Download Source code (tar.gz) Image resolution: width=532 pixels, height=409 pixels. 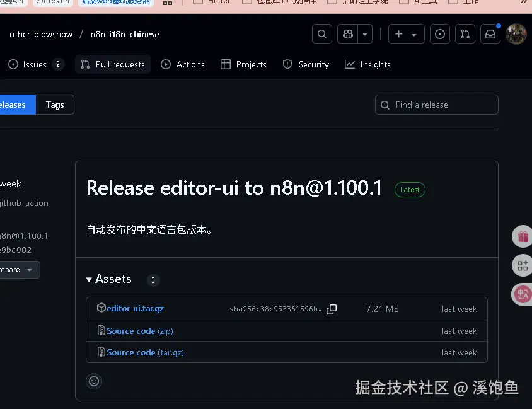[145, 352]
